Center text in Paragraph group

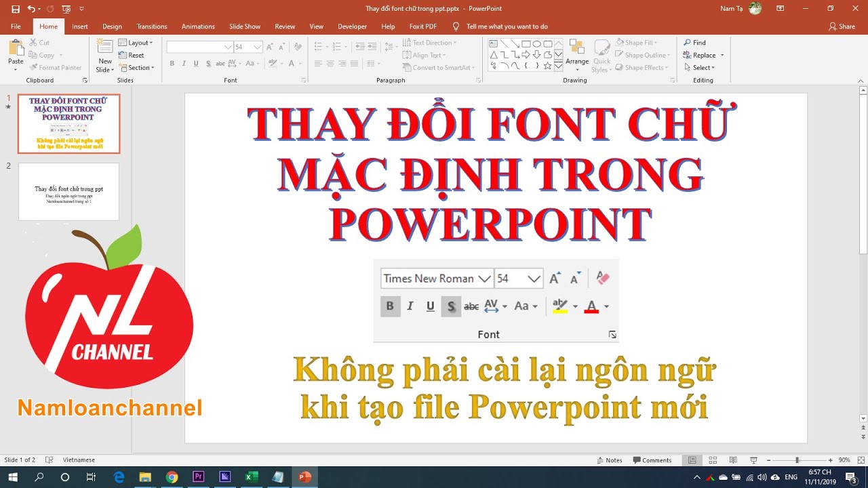[330, 64]
